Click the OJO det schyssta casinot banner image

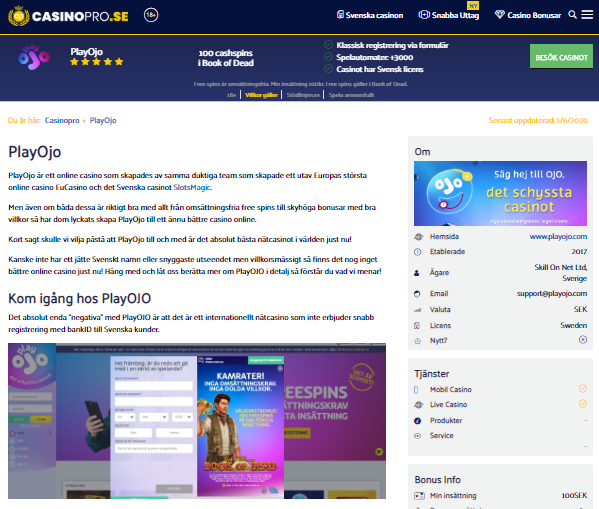[500, 193]
